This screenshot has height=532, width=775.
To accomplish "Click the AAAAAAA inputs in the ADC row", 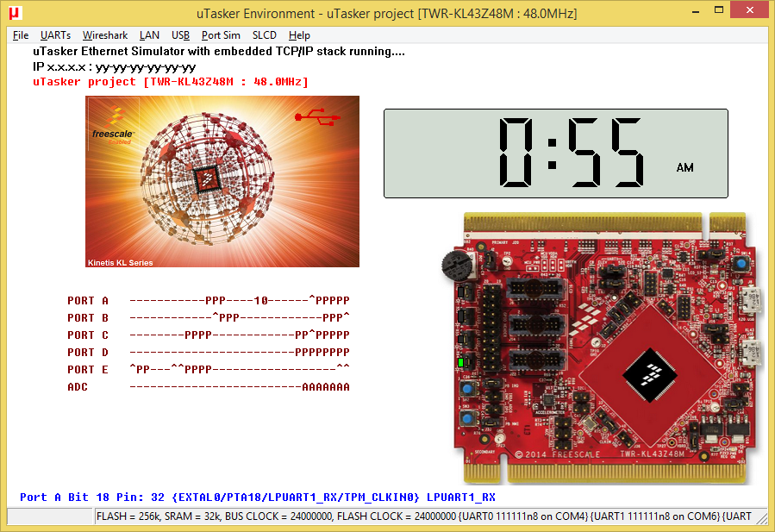I will pos(326,387).
